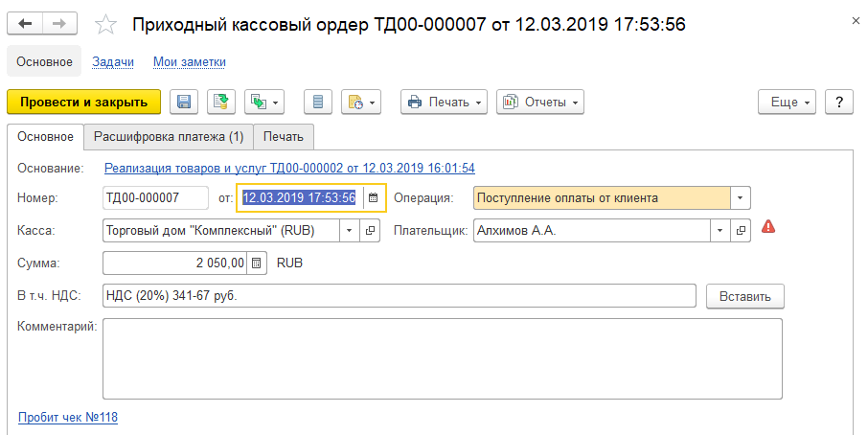Click open icon next to Плательщик field

click(x=741, y=231)
